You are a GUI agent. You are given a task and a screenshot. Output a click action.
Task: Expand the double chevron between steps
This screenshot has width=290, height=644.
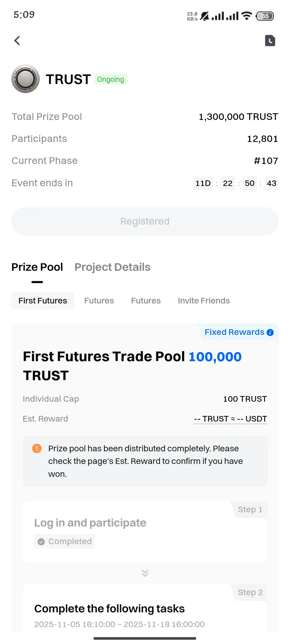point(145,573)
